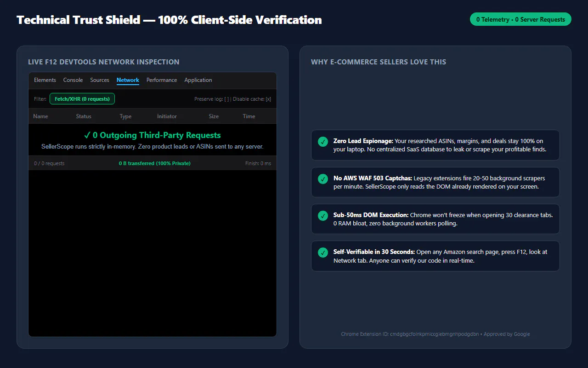Switch to the Console tab
The width and height of the screenshot is (588, 368).
tap(73, 80)
